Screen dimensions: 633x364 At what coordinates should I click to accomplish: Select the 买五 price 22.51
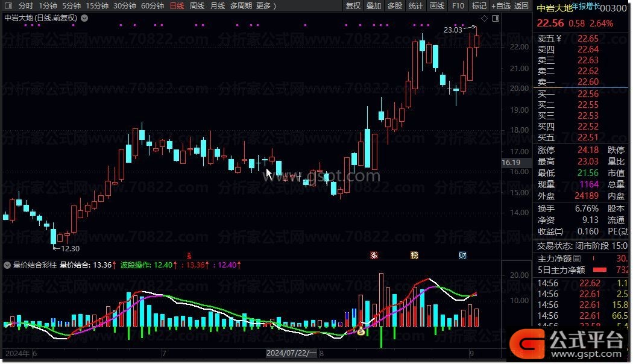click(588, 137)
